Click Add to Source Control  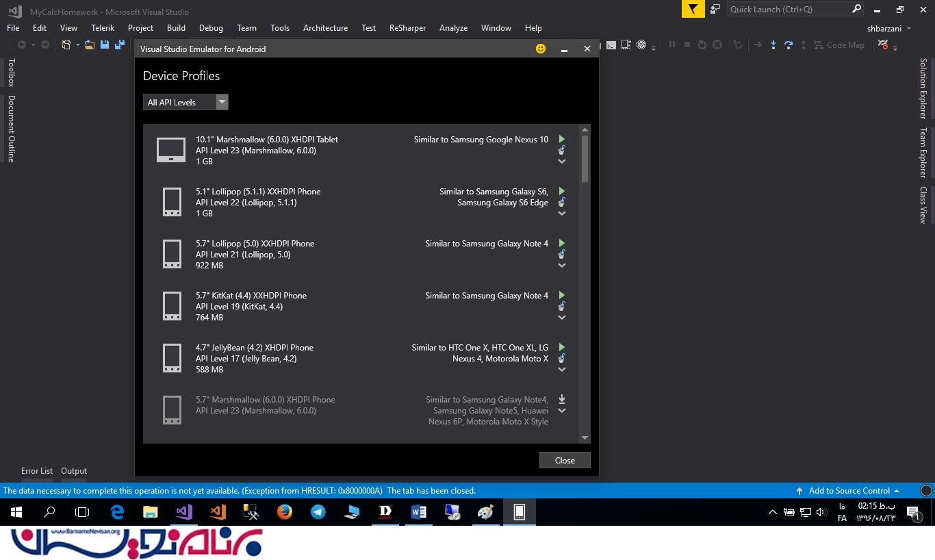coord(849,491)
